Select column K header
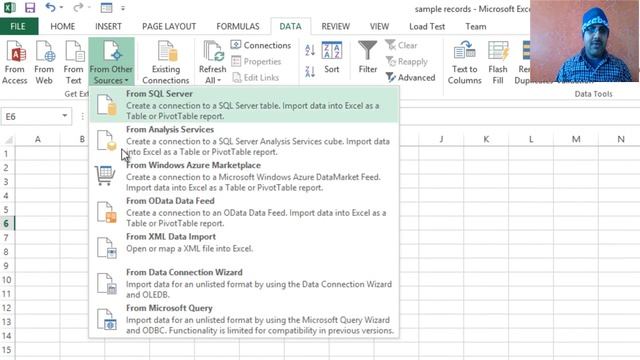640x360 pixels. tap(486, 139)
